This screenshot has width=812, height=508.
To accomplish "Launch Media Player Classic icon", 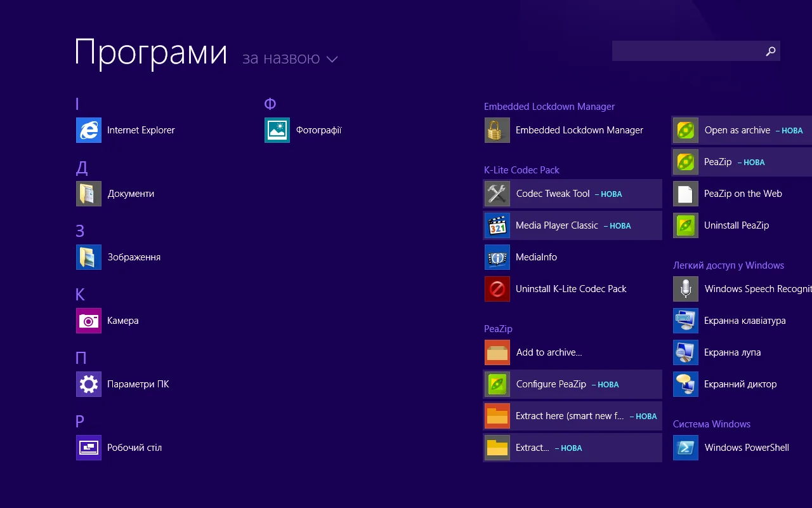I will click(497, 225).
